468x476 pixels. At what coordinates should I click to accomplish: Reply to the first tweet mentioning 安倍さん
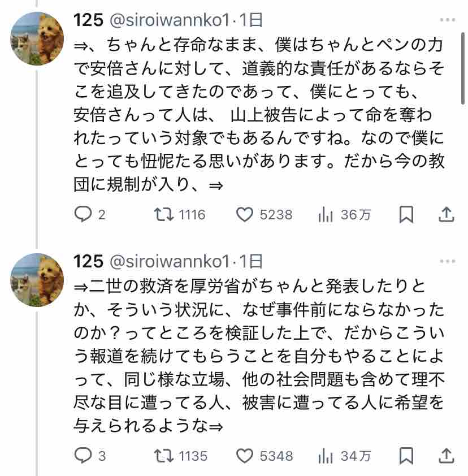84,215
